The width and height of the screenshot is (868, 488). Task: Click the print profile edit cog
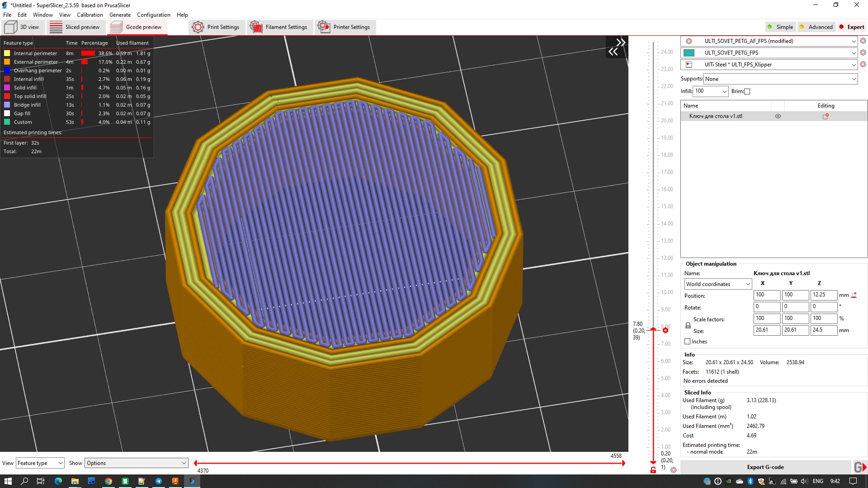pos(863,41)
